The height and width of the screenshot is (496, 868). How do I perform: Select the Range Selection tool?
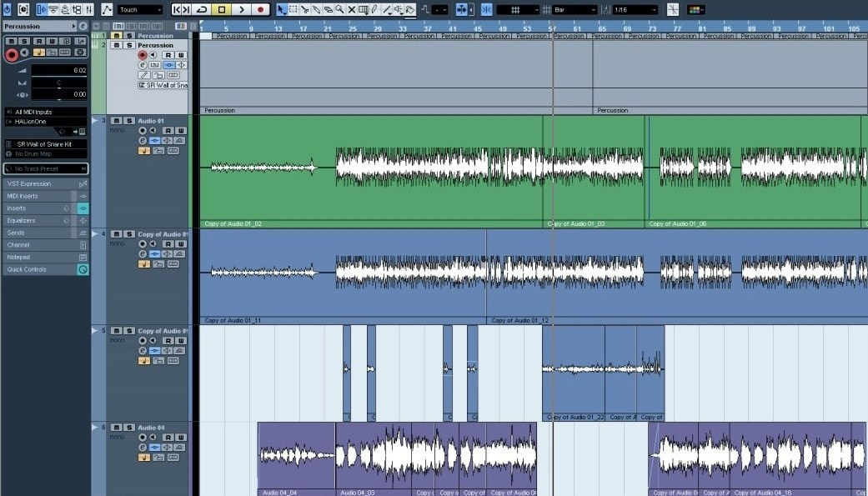(x=293, y=9)
